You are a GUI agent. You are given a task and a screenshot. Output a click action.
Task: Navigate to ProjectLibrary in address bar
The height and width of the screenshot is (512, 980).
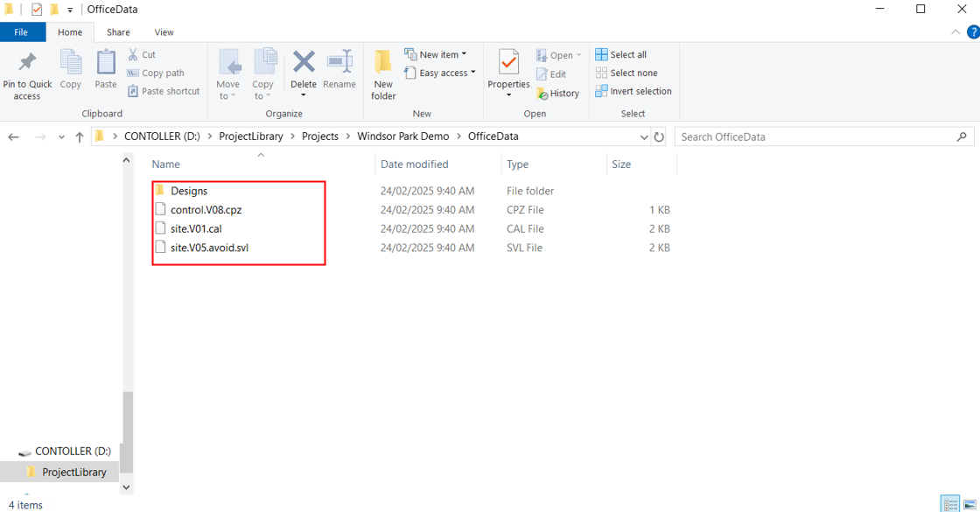(x=250, y=137)
